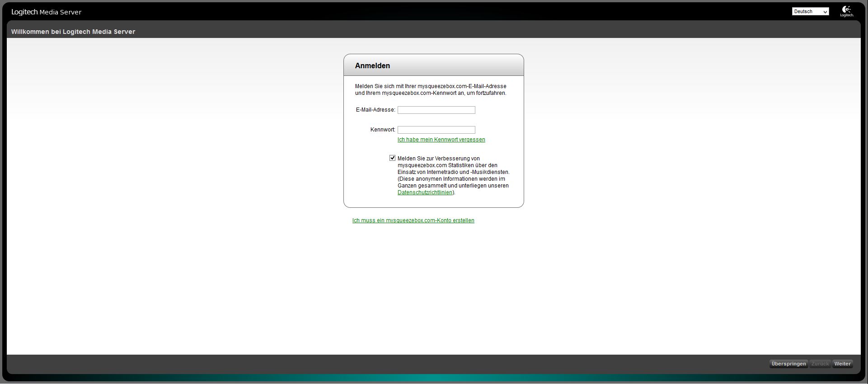Click the Überspringen button
This screenshot has width=868, height=384.
(x=789, y=364)
